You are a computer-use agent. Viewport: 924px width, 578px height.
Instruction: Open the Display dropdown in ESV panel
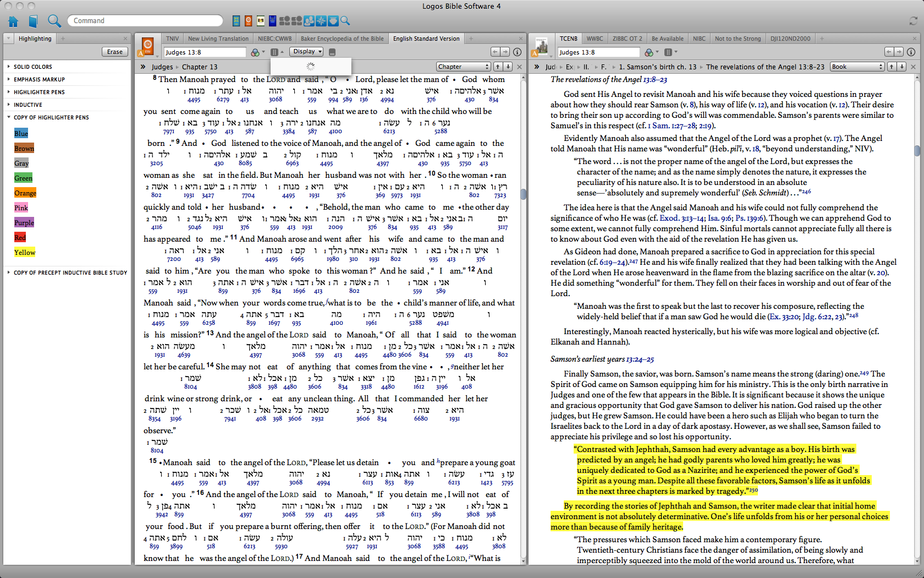coord(307,52)
